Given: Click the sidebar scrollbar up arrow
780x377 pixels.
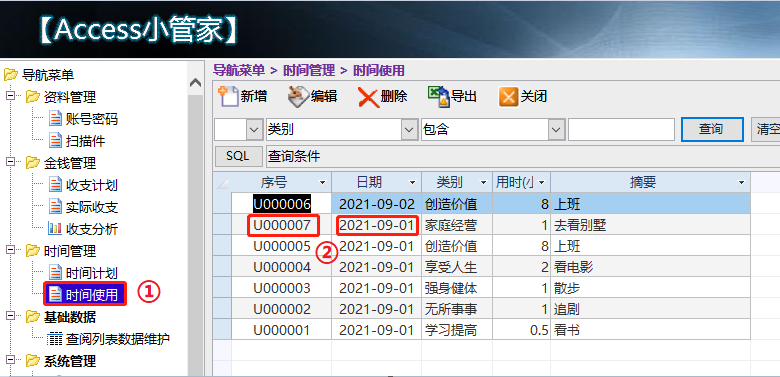Looking at the screenshot, I should pyautogui.click(x=195, y=83).
